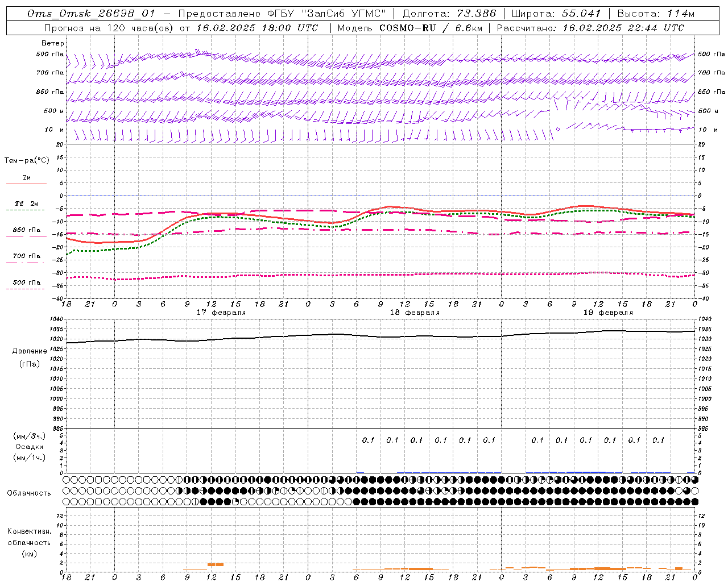Click the 1040 value on the left pressure axis

57,319
